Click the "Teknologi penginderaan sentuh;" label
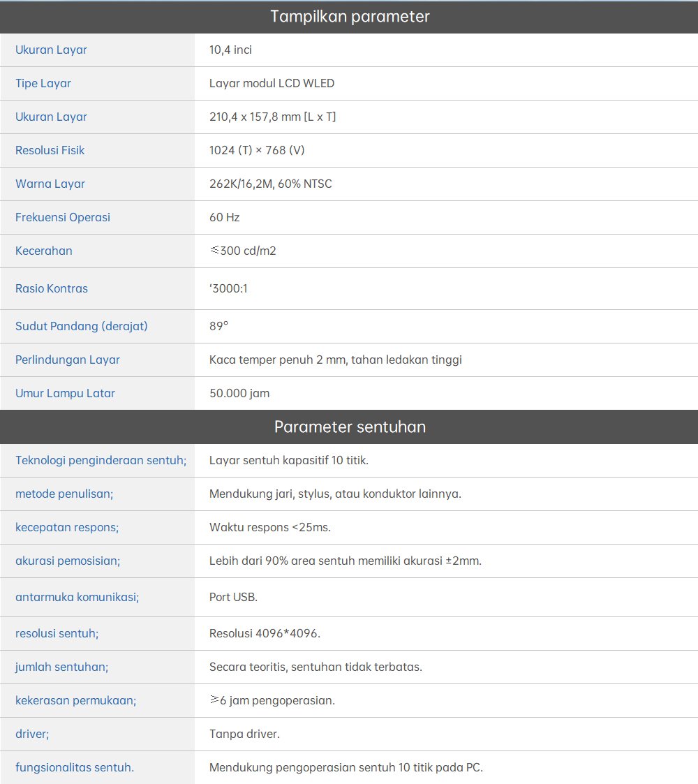This screenshot has width=698, height=784. point(101,460)
